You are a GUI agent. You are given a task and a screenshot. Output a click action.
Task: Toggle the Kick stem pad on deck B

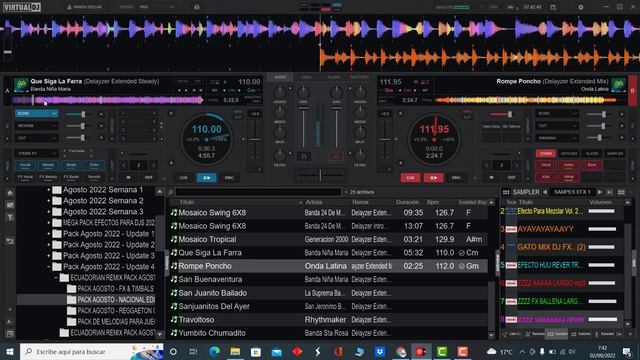coord(546,177)
